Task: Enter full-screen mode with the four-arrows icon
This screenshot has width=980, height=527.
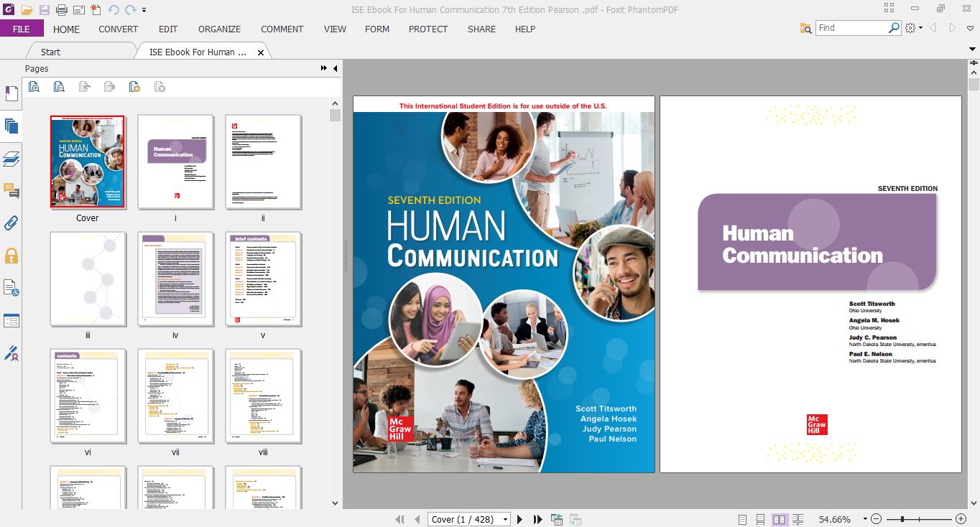Action: coord(889,9)
